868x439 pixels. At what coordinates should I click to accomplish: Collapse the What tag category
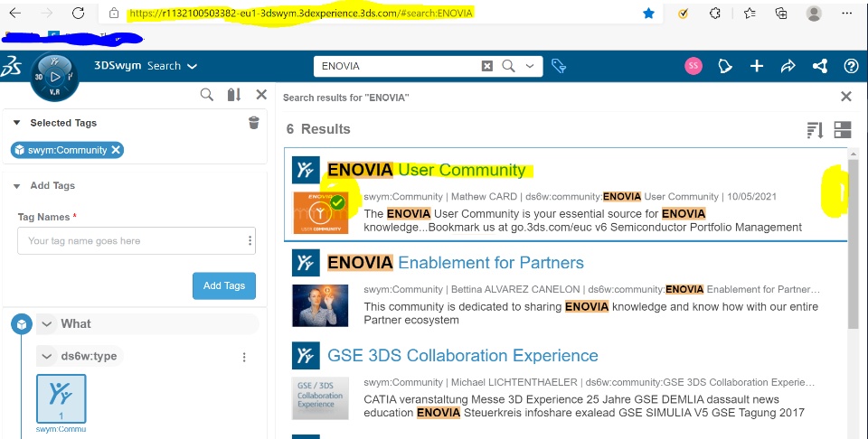click(47, 324)
